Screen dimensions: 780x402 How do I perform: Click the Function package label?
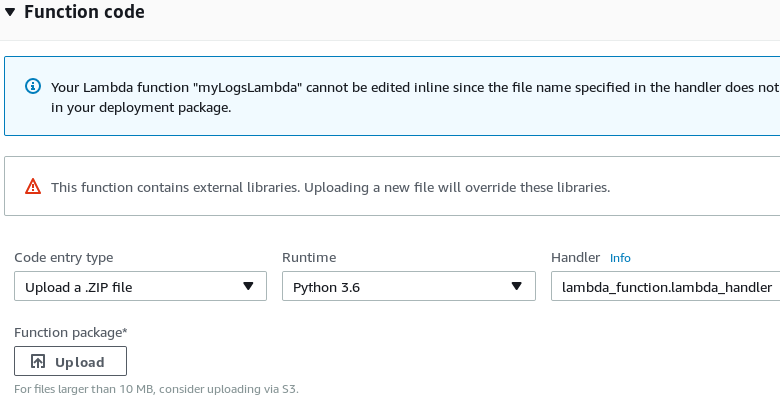pos(70,332)
